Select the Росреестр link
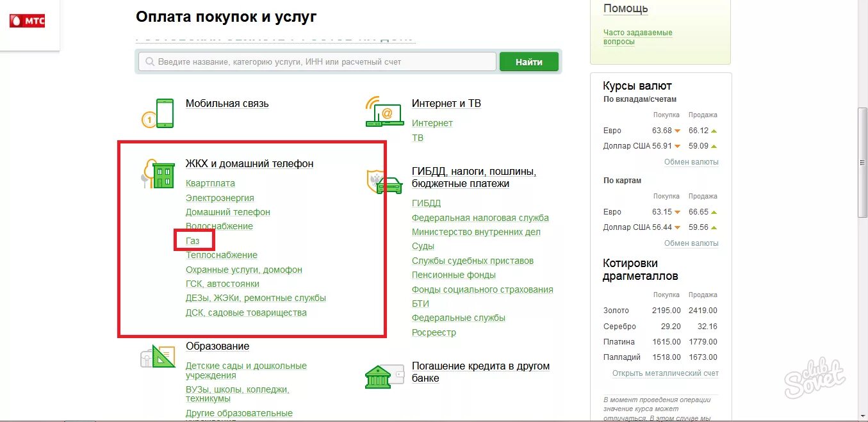Image resolution: width=868 pixels, height=422 pixels. pos(434,332)
